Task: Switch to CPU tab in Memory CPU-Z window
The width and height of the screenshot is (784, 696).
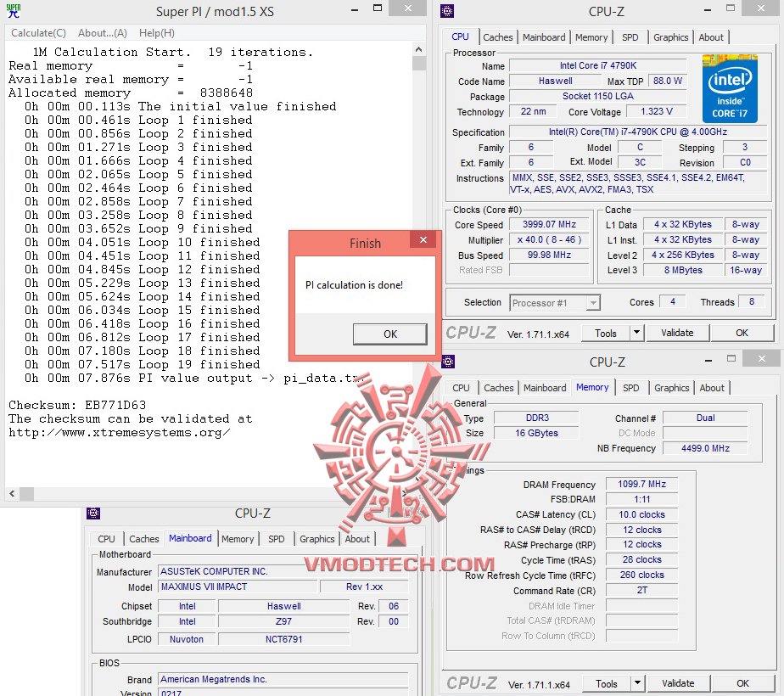Action: click(461, 388)
